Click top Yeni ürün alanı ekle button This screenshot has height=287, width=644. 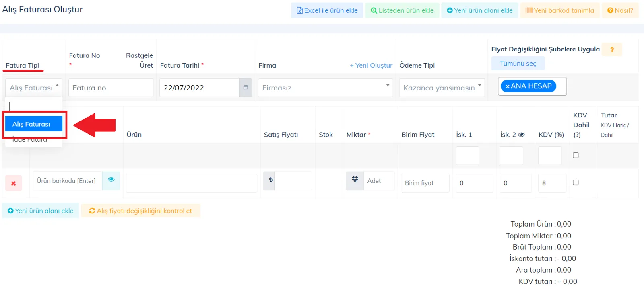480,10
